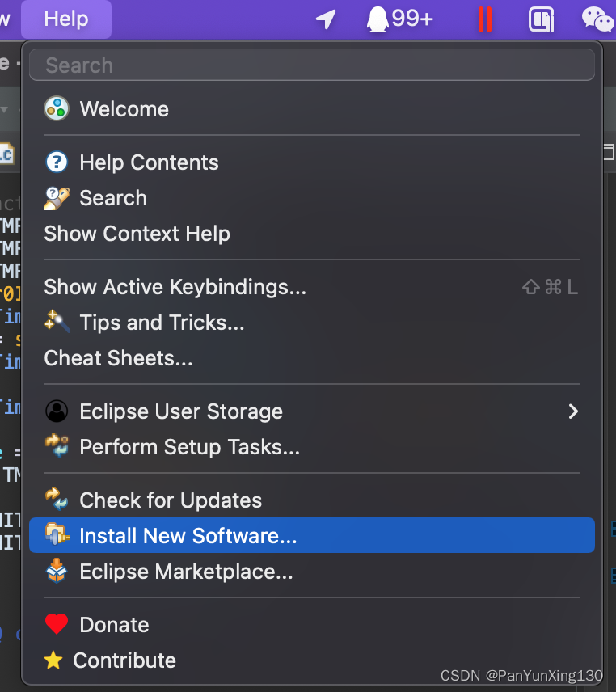Click the Eclipse User Storage person icon
616x692 pixels.
56,411
